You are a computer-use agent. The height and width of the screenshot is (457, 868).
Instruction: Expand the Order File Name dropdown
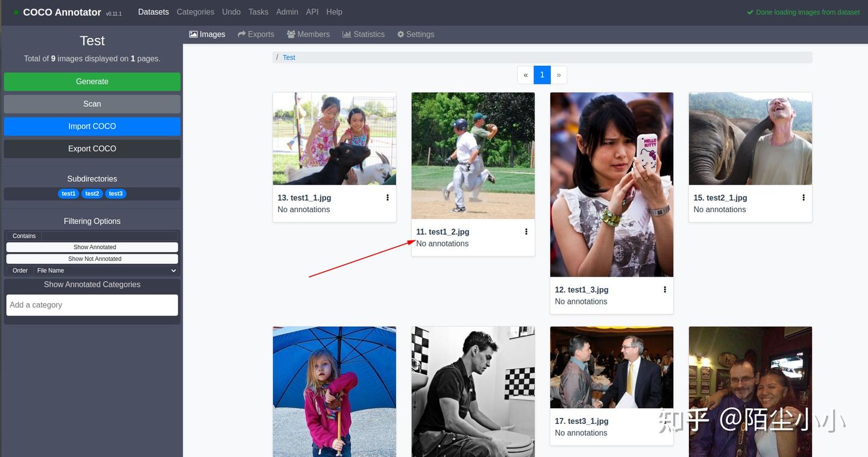(105, 271)
